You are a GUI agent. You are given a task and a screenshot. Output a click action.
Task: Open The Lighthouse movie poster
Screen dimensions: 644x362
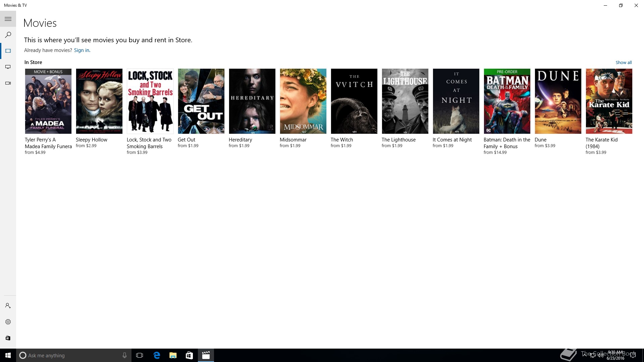[x=405, y=101]
